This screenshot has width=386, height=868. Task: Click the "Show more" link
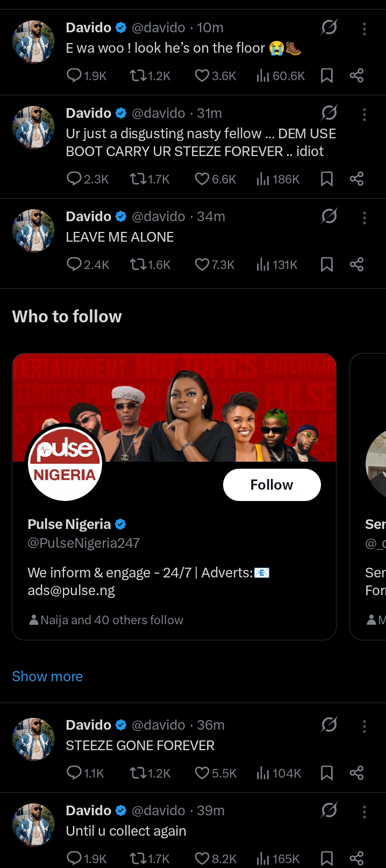(47, 676)
